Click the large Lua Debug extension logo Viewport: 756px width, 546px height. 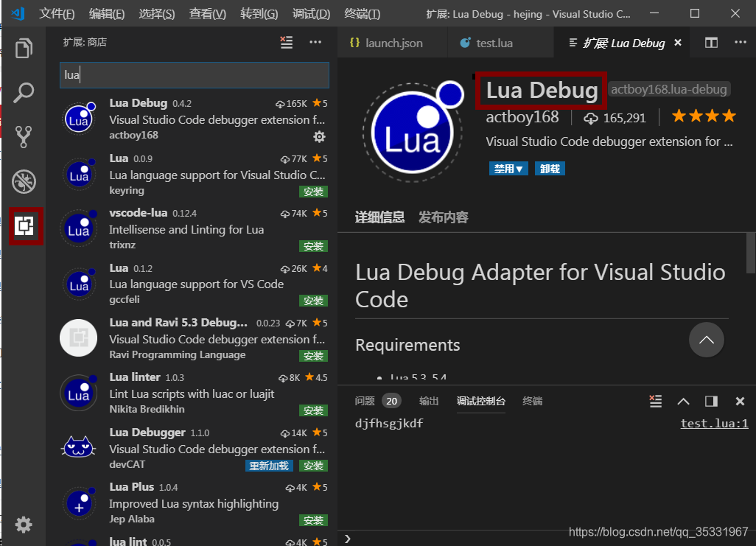tap(413, 131)
